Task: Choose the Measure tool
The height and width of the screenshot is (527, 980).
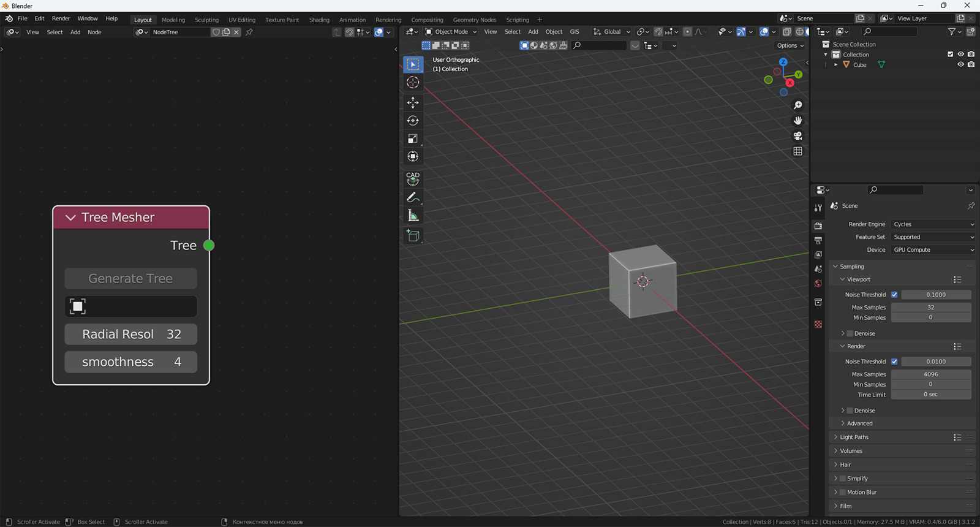Action: [x=413, y=216]
